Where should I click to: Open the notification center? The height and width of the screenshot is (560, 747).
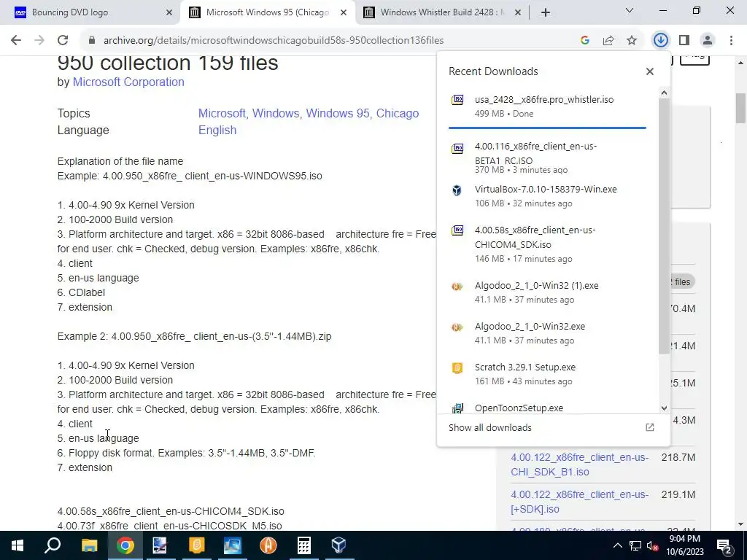724,545
